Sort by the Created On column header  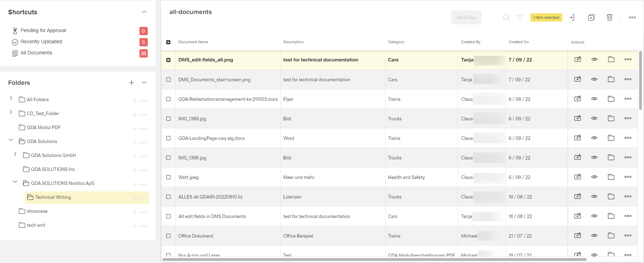pyautogui.click(x=519, y=42)
